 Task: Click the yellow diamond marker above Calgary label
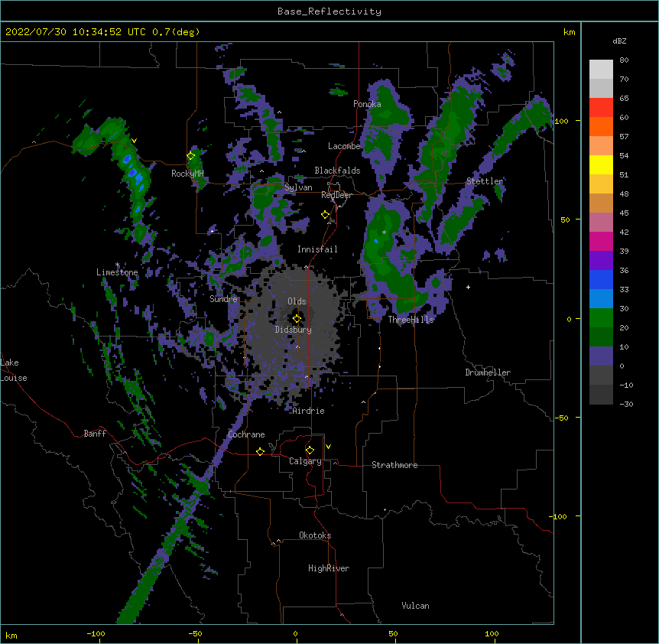tap(310, 450)
